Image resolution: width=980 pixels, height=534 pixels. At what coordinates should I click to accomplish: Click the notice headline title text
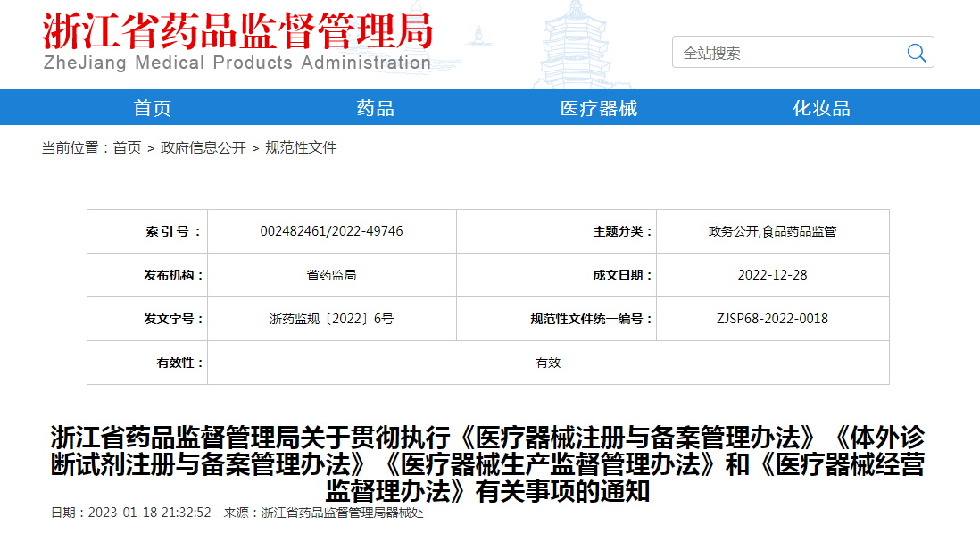tap(487, 464)
